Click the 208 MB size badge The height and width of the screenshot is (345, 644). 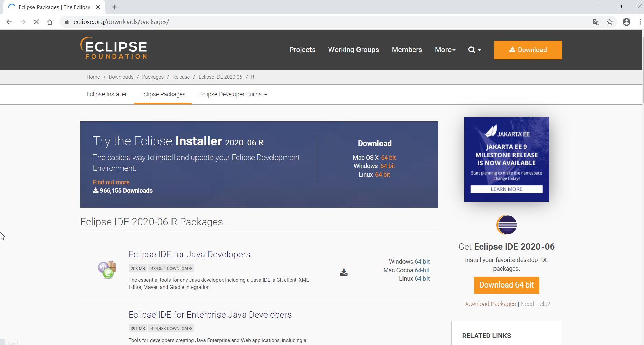pos(138,269)
